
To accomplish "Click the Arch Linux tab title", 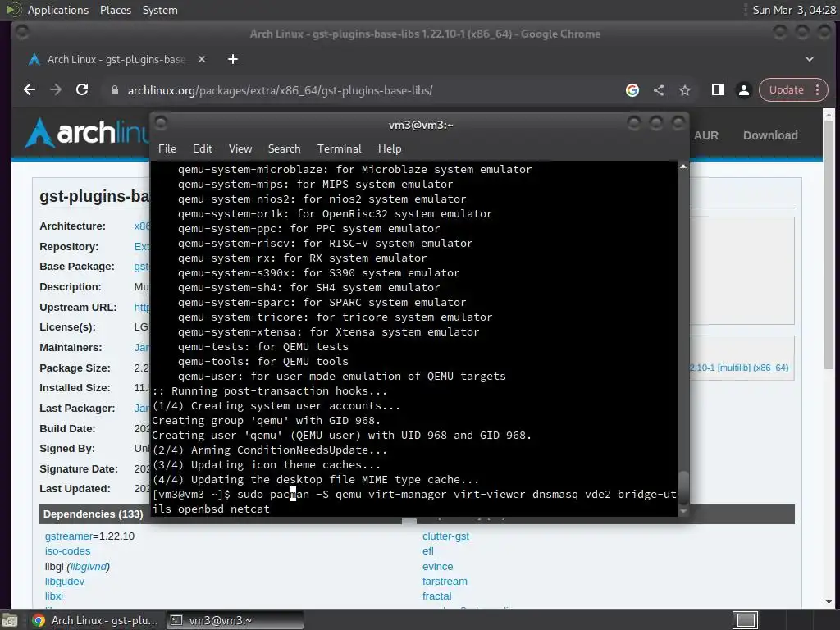I will [116, 59].
